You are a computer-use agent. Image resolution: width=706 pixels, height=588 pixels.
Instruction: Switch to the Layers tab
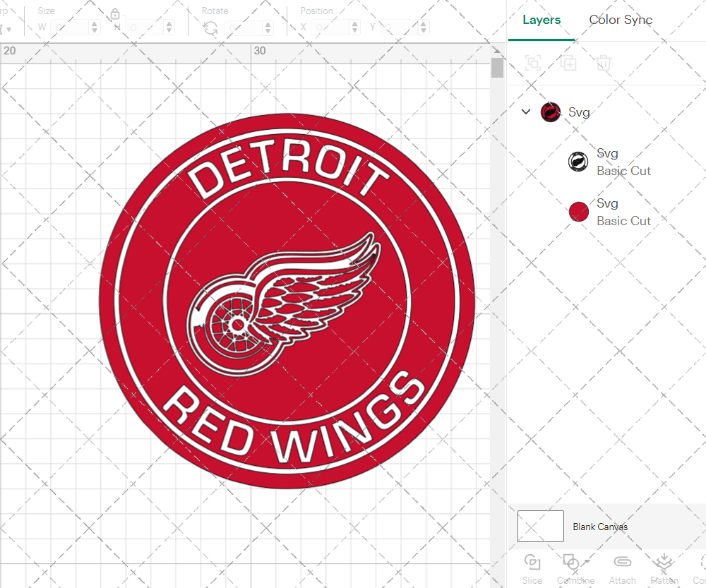tap(542, 20)
